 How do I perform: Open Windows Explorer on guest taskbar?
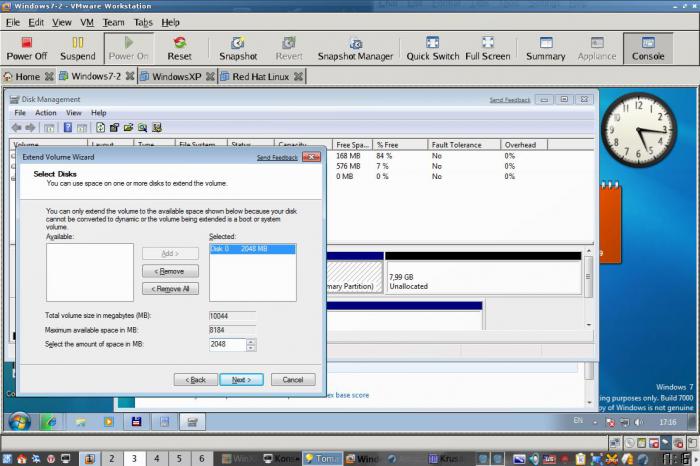coord(80,422)
